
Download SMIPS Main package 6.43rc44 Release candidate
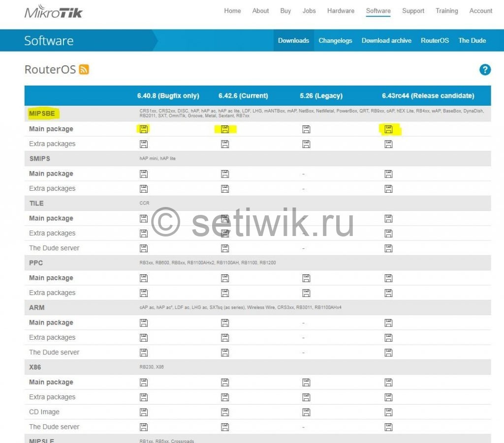(x=389, y=174)
